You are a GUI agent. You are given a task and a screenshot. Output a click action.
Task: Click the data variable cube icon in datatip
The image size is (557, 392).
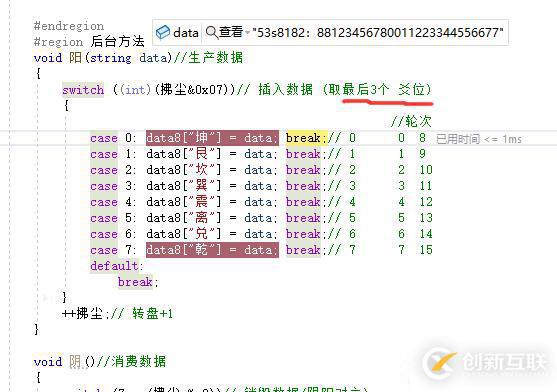[x=163, y=32]
